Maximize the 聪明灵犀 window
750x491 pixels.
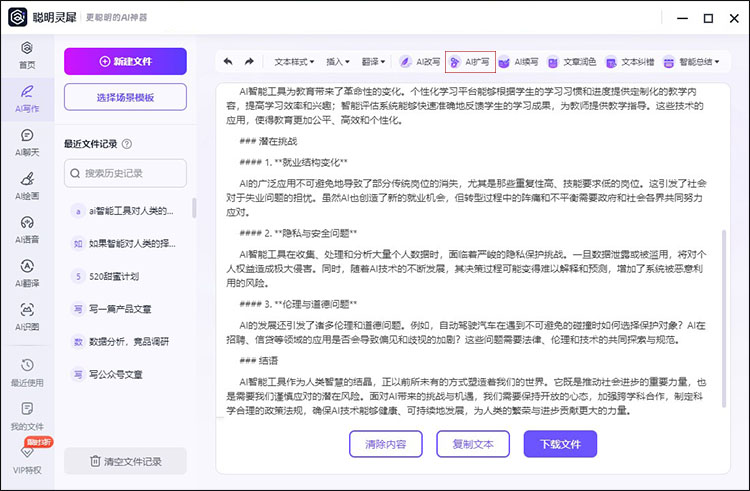click(x=708, y=18)
